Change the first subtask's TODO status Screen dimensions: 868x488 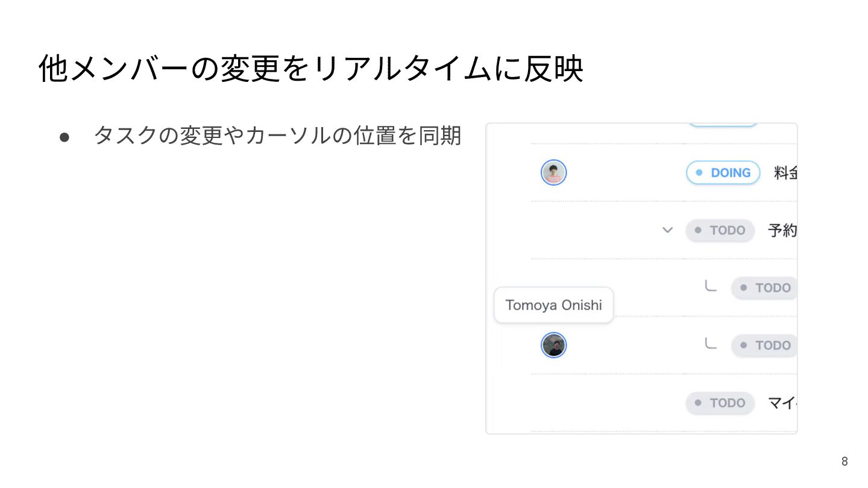(x=764, y=288)
